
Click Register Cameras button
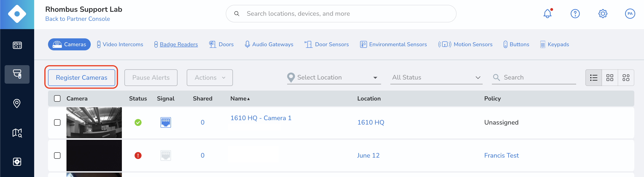click(x=81, y=78)
